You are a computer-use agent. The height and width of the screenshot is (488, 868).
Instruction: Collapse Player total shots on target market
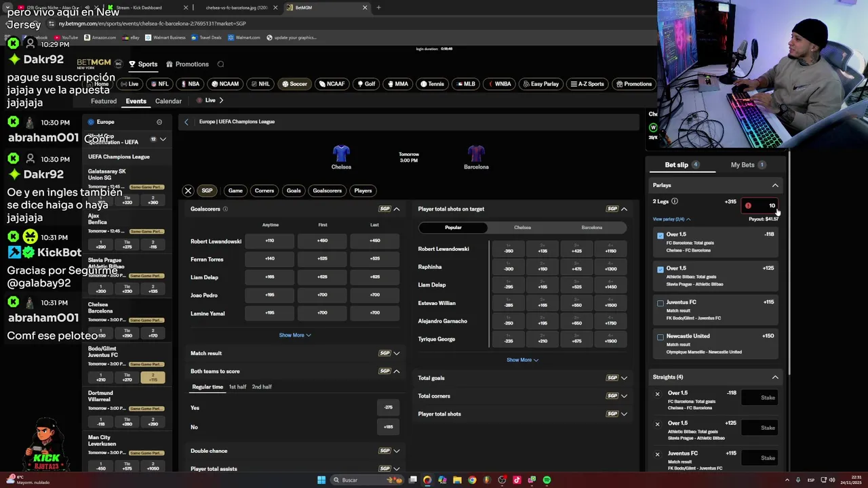(x=624, y=209)
